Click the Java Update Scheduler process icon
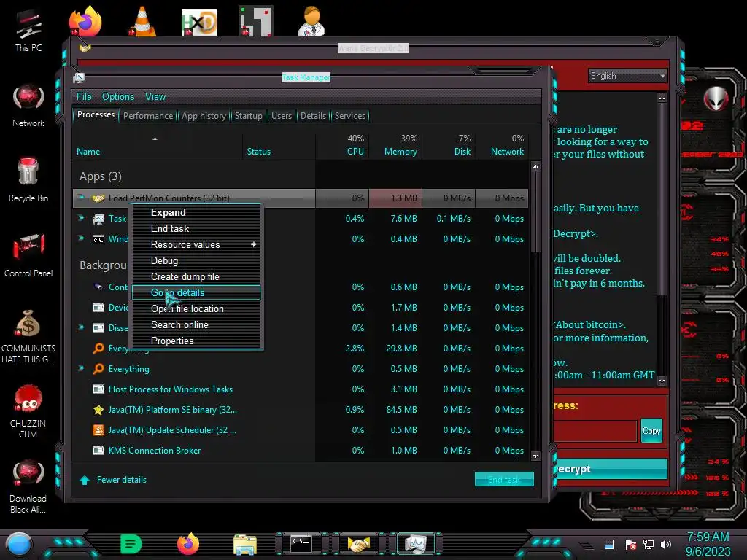747x560 pixels. point(98,430)
